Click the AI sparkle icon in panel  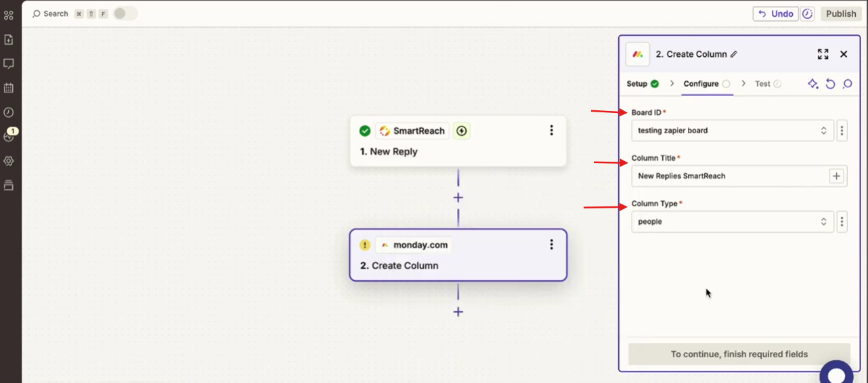812,84
